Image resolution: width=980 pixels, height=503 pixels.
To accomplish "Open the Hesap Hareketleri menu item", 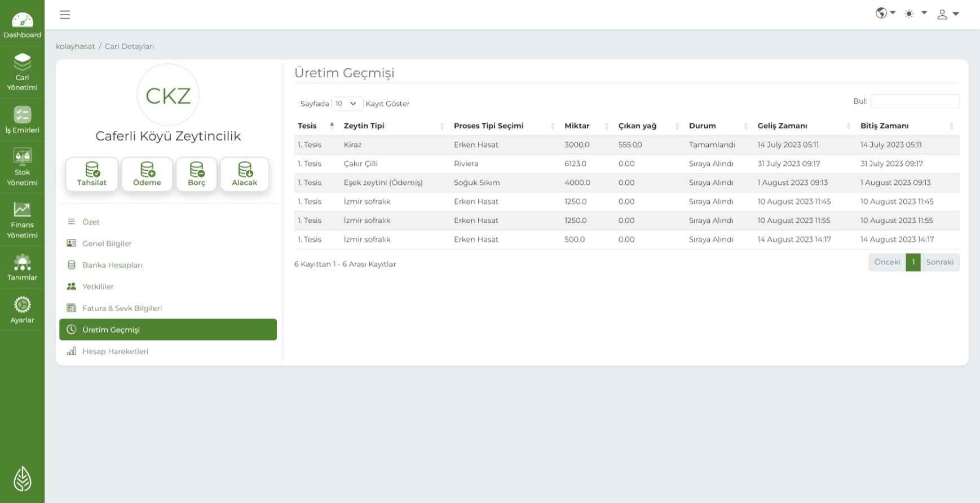I will [x=168, y=351].
